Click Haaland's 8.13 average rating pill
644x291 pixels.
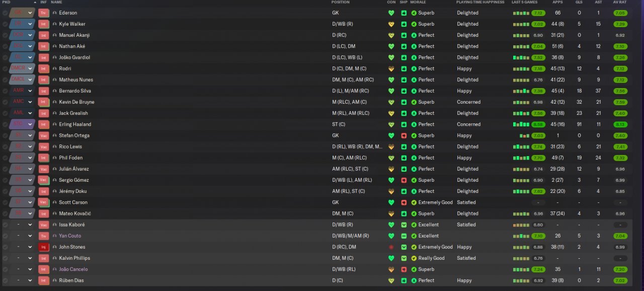620,124
